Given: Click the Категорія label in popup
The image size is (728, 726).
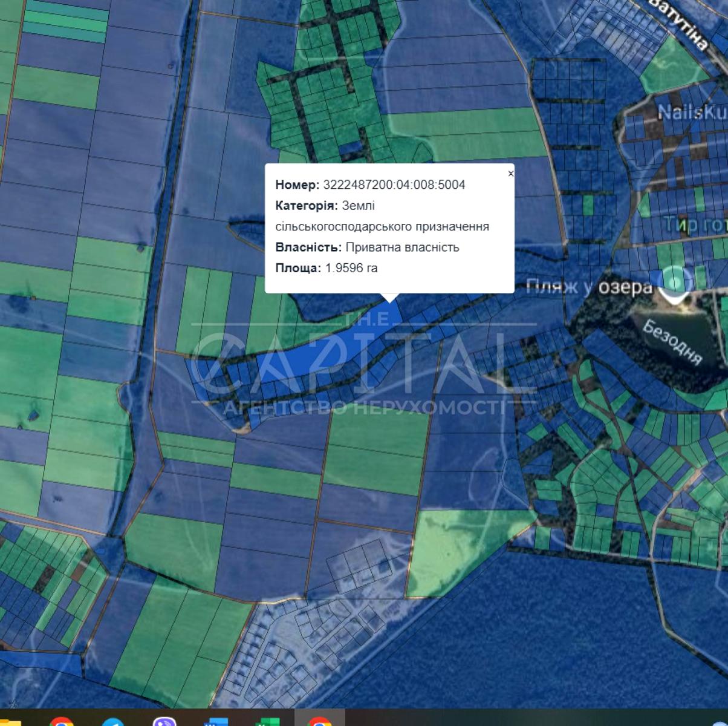Looking at the screenshot, I should 307,206.
